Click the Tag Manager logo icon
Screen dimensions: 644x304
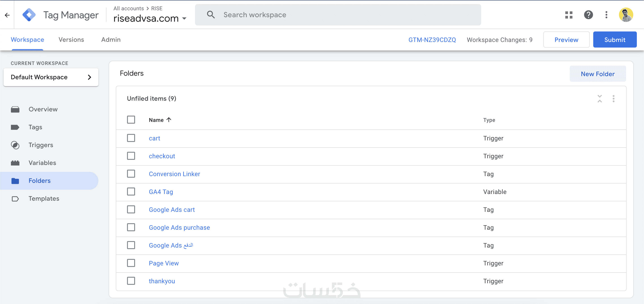click(x=29, y=15)
